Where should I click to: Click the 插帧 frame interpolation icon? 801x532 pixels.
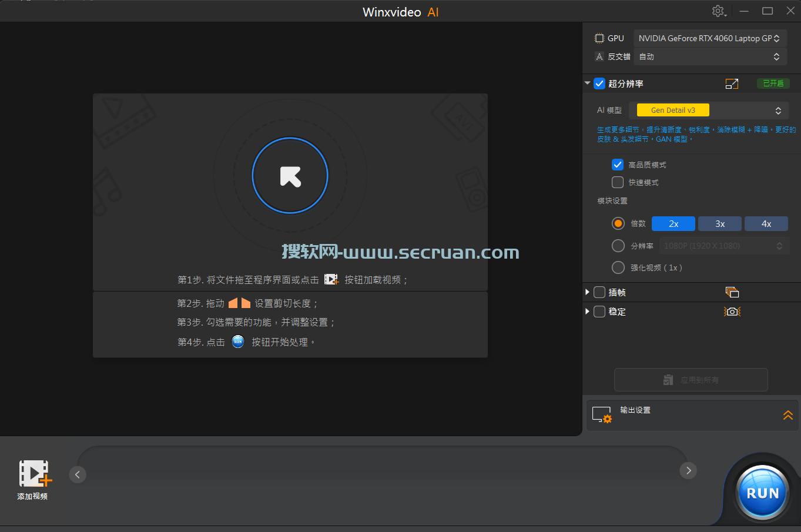732,292
